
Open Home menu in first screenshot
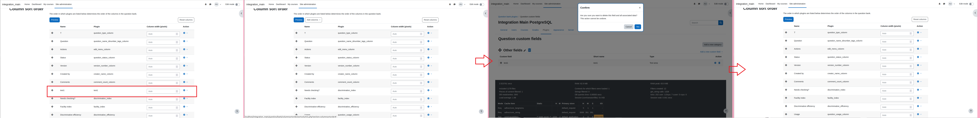click(27, 4)
